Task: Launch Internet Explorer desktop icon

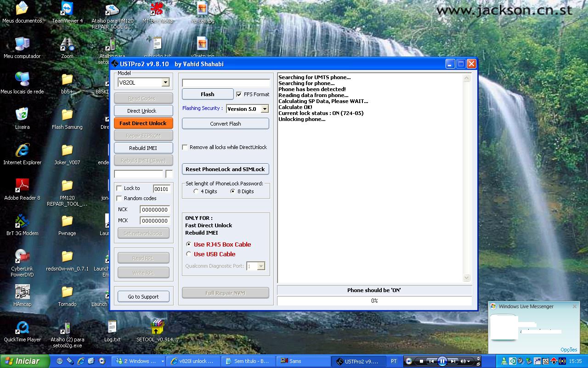Action: tap(22, 154)
